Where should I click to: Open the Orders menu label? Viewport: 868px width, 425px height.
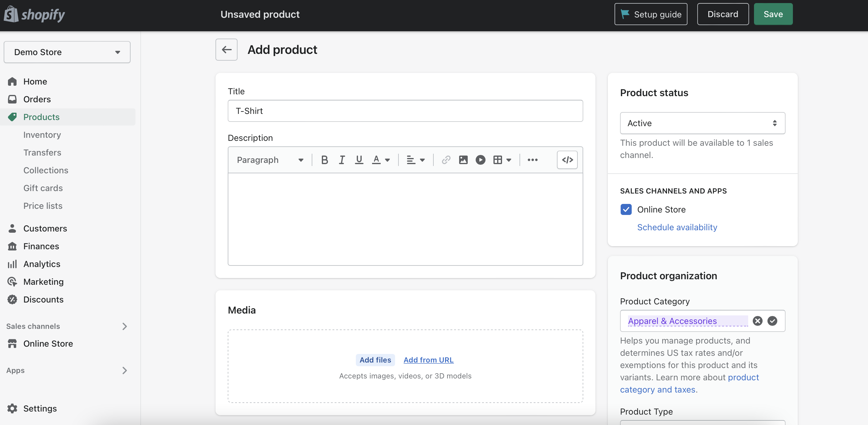(37, 99)
